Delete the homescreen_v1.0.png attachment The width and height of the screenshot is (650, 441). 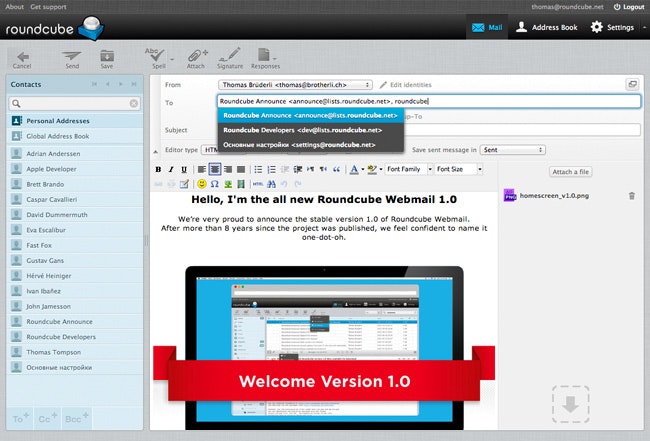[x=632, y=196]
